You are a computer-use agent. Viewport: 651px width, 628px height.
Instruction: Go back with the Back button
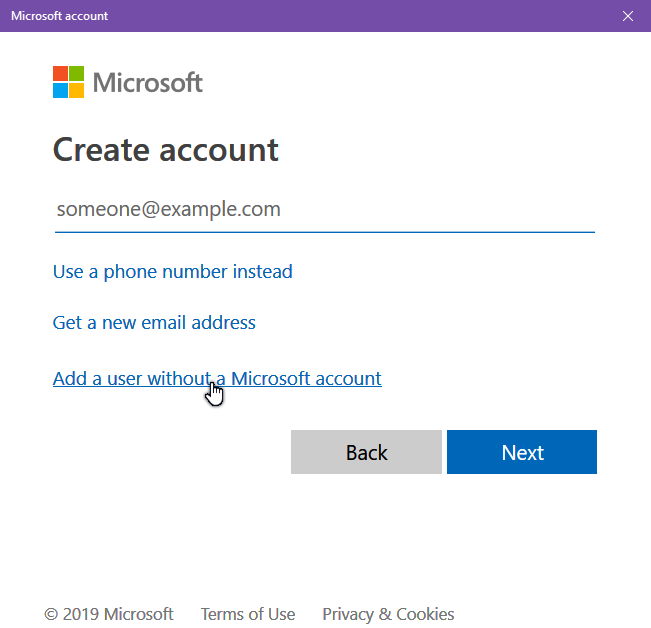(x=366, y=452)
